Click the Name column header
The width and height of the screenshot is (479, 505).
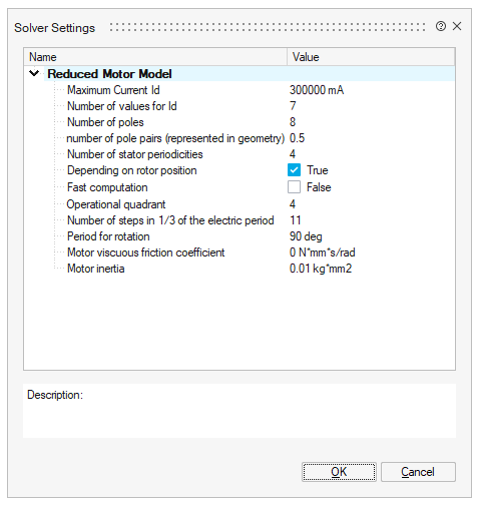click(x=155, y=57)
